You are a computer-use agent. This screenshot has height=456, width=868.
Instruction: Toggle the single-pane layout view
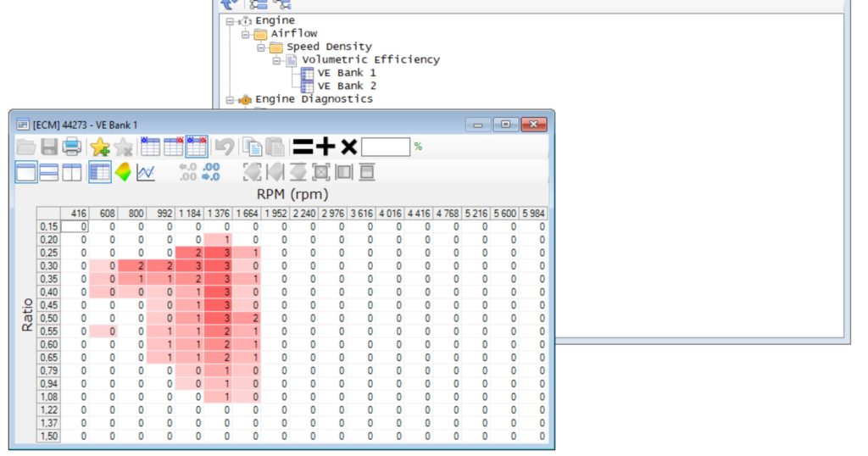coord(26,172)
